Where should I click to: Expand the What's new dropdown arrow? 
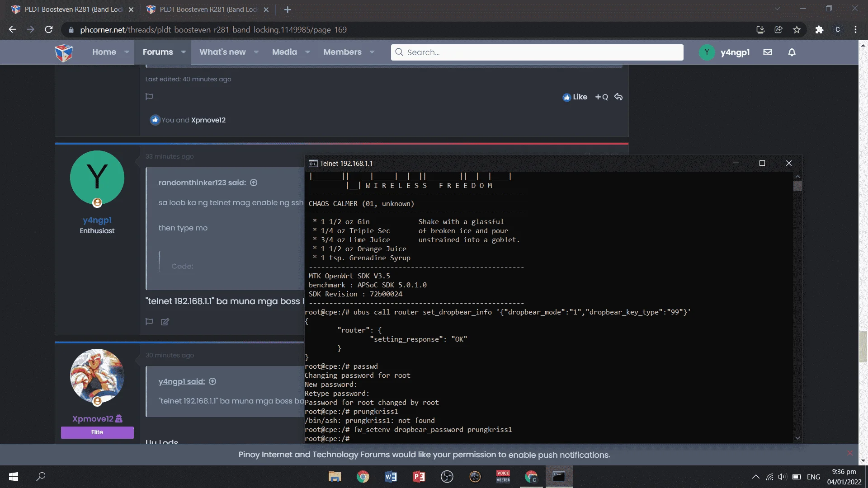256,52
